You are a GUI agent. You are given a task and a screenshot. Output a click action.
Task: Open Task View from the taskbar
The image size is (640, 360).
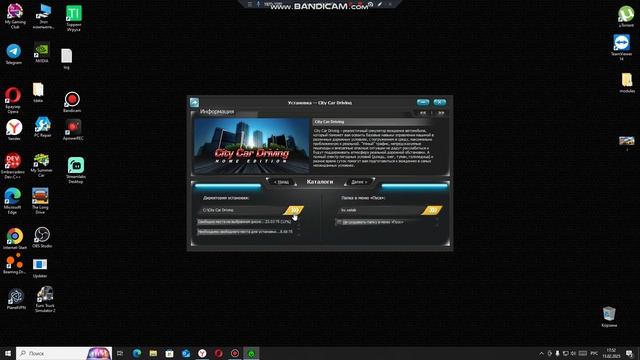(120, 353)
